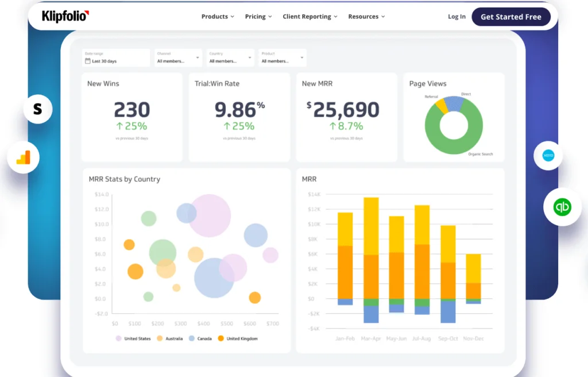Open the Last 30 days date range field
Image resolution: width=588 pixels, height=377 pixels.
click(116, 58)
